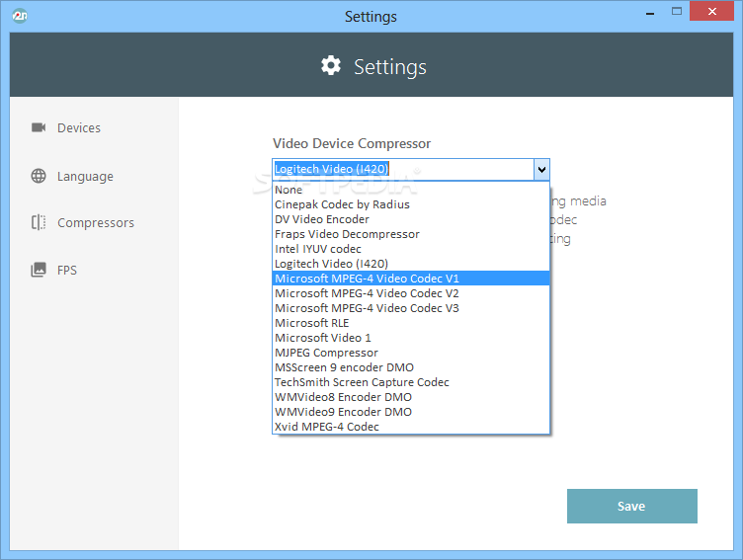This screenshot has width=743, height=560.
Task: Go to the FPS settings section
Action: point(67,270)
